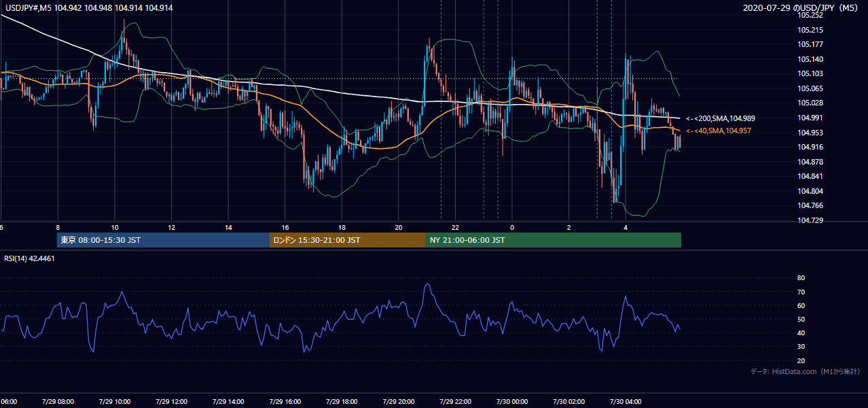Click the 7/29 22:00 bottom time label

455,401
